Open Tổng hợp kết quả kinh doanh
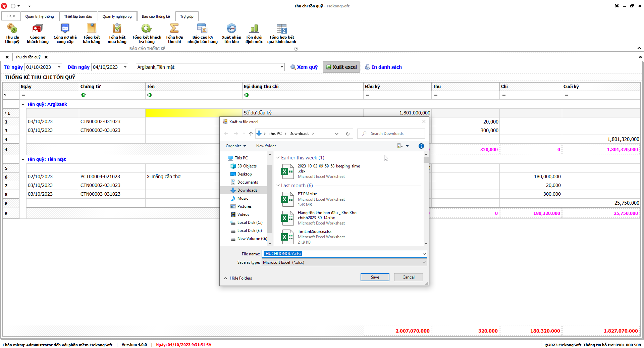644x348 pixels. [x=281, y=29]
